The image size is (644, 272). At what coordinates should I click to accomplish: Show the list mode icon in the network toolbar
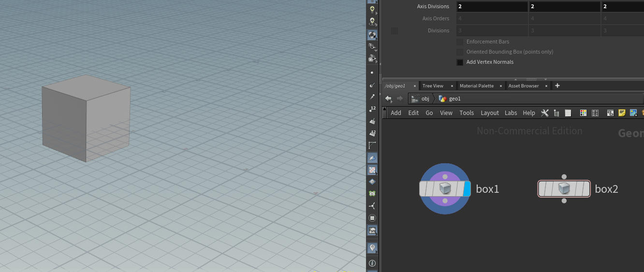click(x=568, y=113)
